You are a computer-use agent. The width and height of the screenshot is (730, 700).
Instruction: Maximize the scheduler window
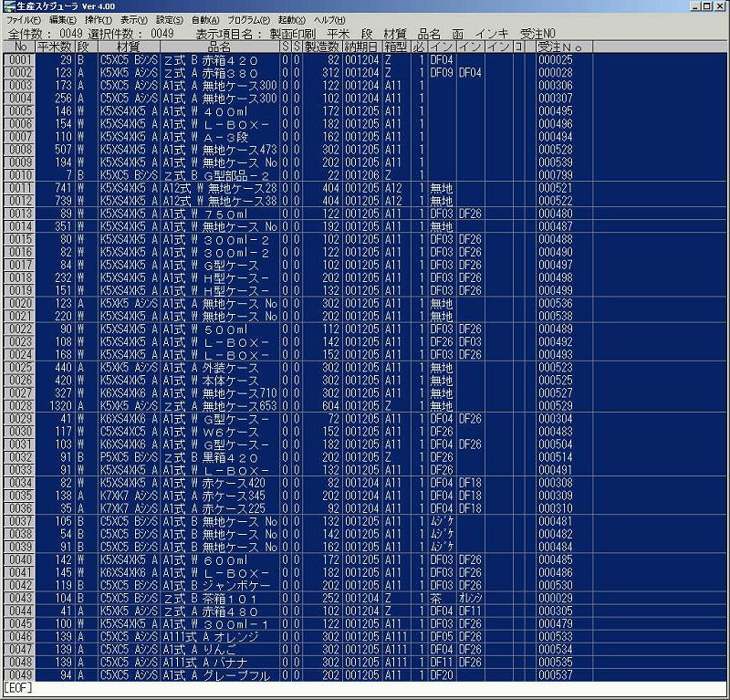706,6
